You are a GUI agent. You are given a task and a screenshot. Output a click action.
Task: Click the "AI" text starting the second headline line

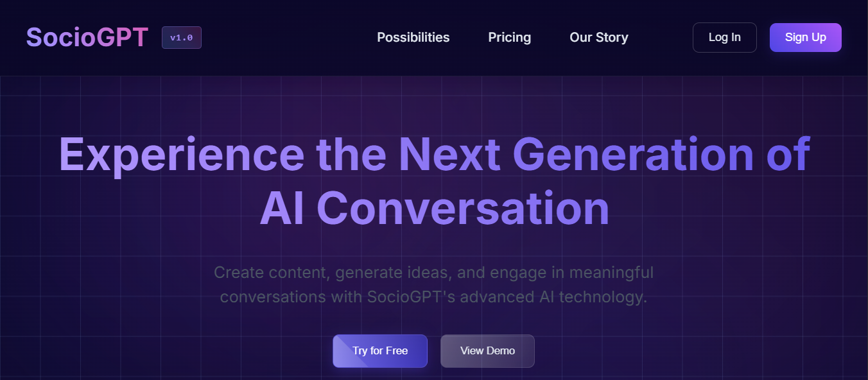[282, 208]
